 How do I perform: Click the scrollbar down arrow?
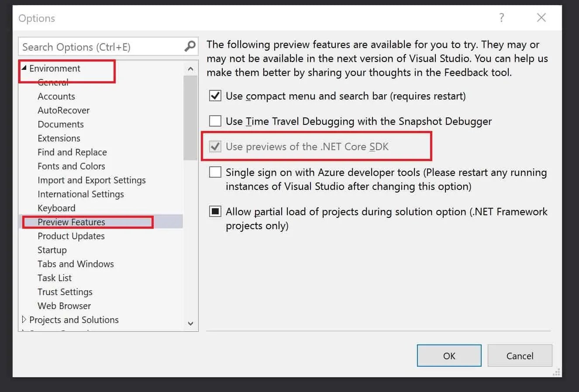pos(190,323)
